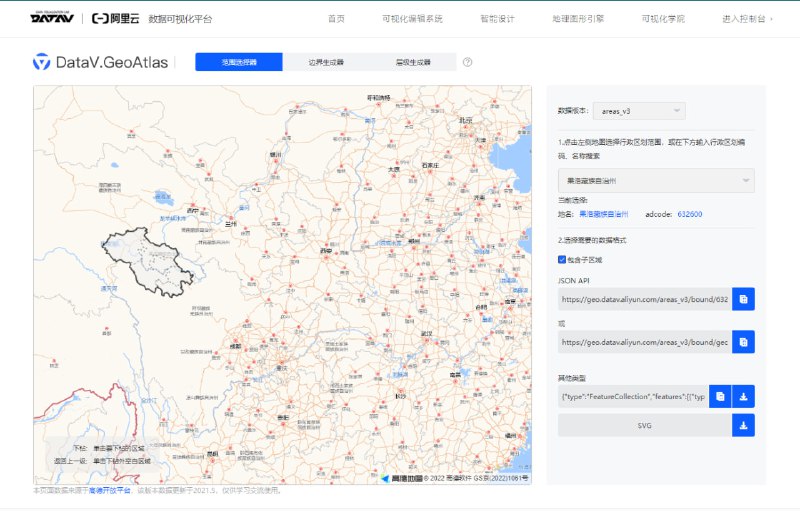800x511 pixels.
Task: Click the 数据可视化平台 header text
Action: coord(180,19)
